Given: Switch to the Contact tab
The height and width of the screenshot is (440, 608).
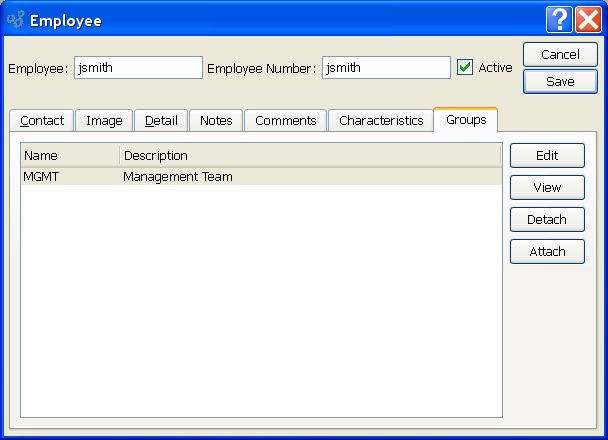Looking at the screenshot, I should pos(42,121).
